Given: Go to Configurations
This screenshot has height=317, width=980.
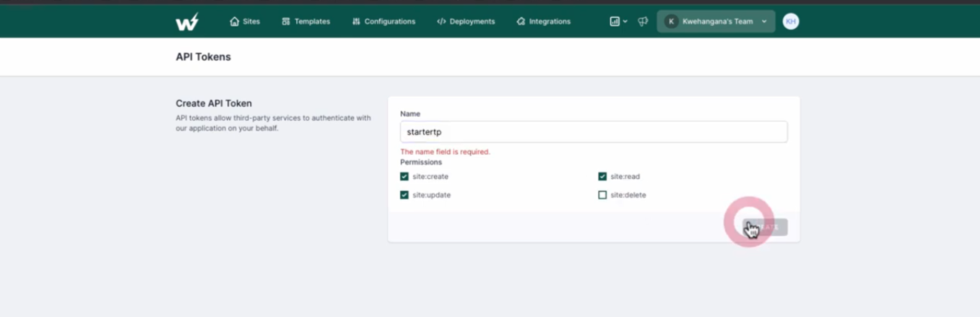Looking at the screenshot, I should (x=383, y=22).
